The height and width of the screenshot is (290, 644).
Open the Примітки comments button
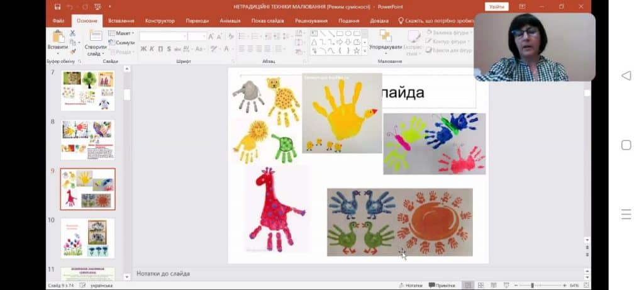[442, 285]
